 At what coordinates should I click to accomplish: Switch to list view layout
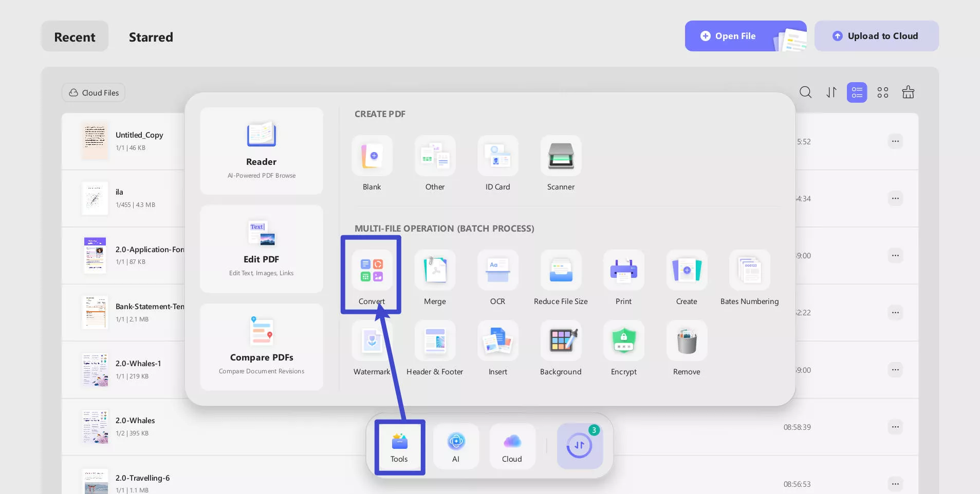click(857, 92)
